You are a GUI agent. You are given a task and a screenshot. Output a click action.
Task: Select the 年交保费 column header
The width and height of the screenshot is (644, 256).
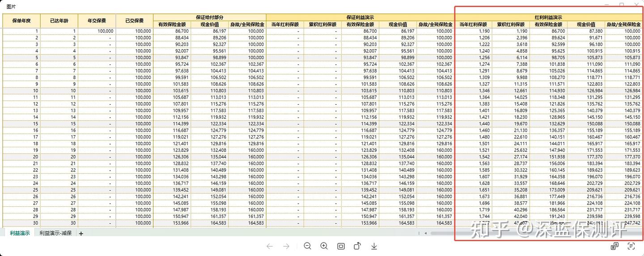[x=97, y=21]
